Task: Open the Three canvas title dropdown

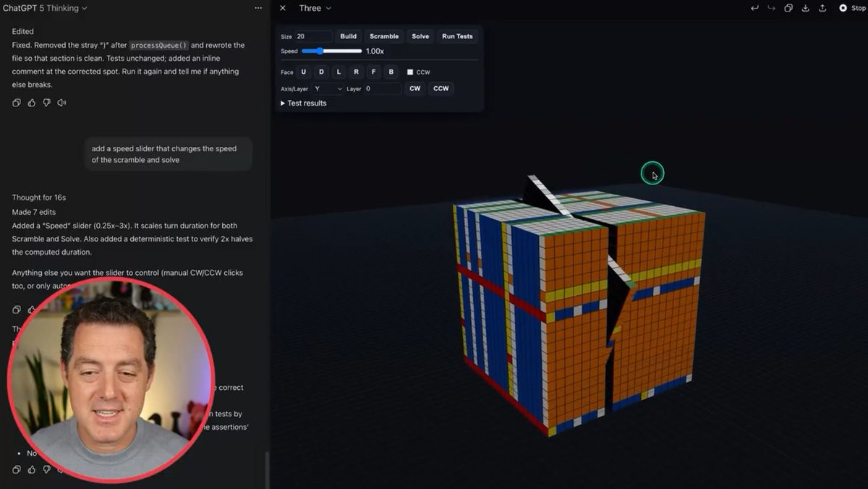Action: coord(315,8)
